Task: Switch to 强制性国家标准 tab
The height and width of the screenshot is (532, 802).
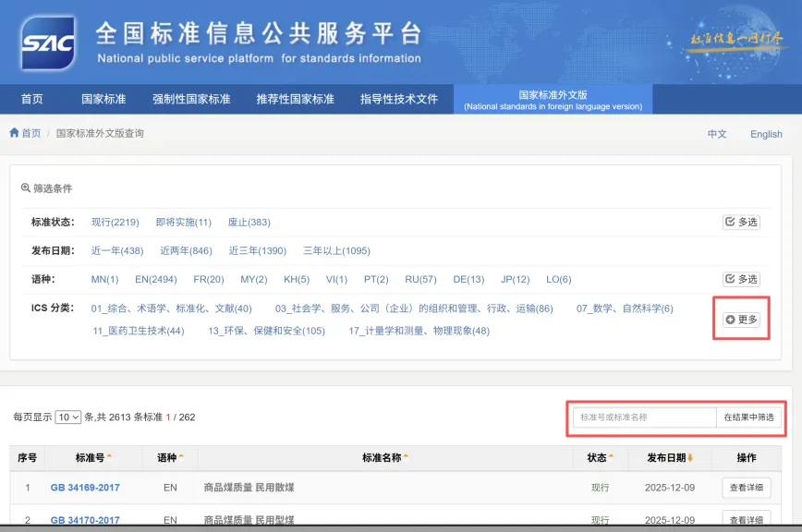Action: click(x=191, y=99)
